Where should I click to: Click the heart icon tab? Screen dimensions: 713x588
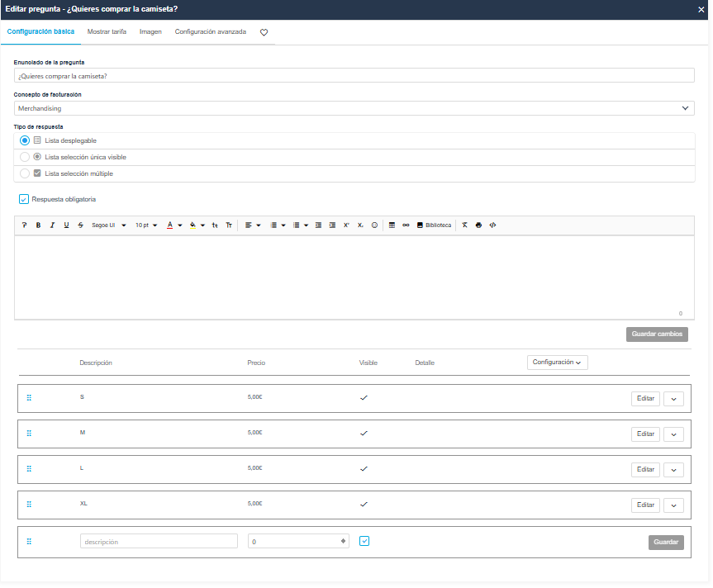264,32
